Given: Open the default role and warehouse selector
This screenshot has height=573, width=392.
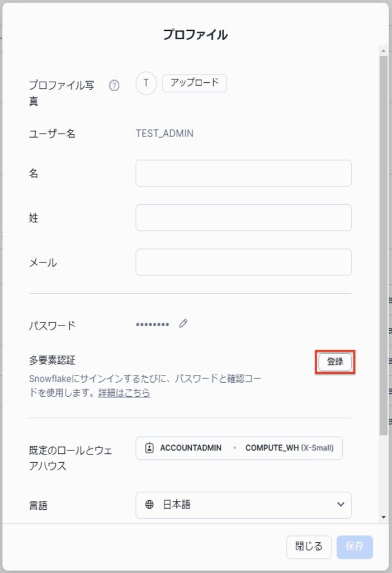Looking at the screenshot, I should click(239, 448).
